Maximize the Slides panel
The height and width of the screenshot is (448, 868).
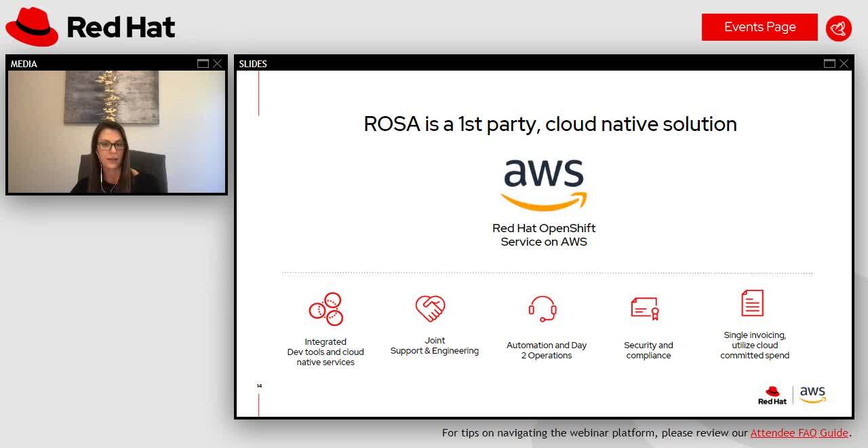[829, 64]
